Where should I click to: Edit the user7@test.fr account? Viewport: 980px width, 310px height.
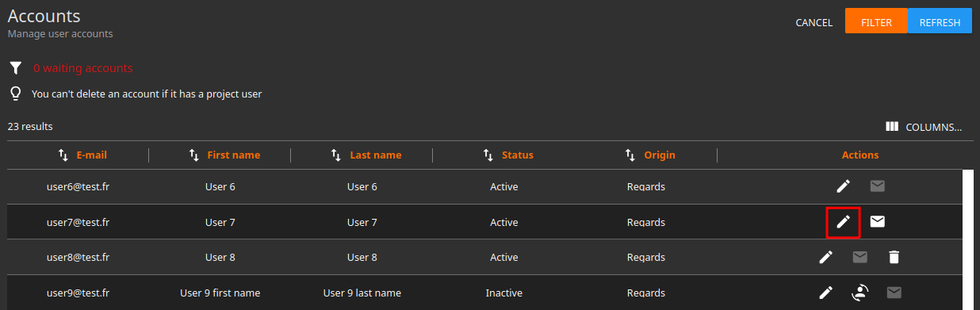(x=844, y=222)
